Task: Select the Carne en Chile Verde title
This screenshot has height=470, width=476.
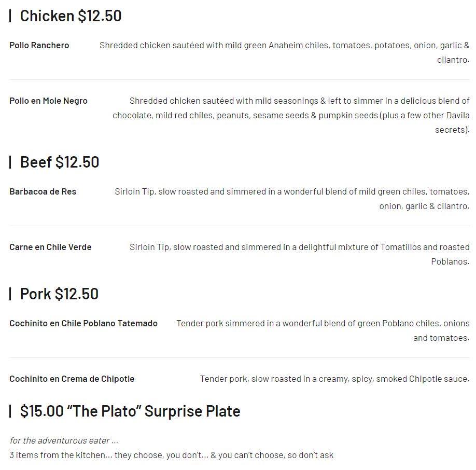Action: point(50,247)
